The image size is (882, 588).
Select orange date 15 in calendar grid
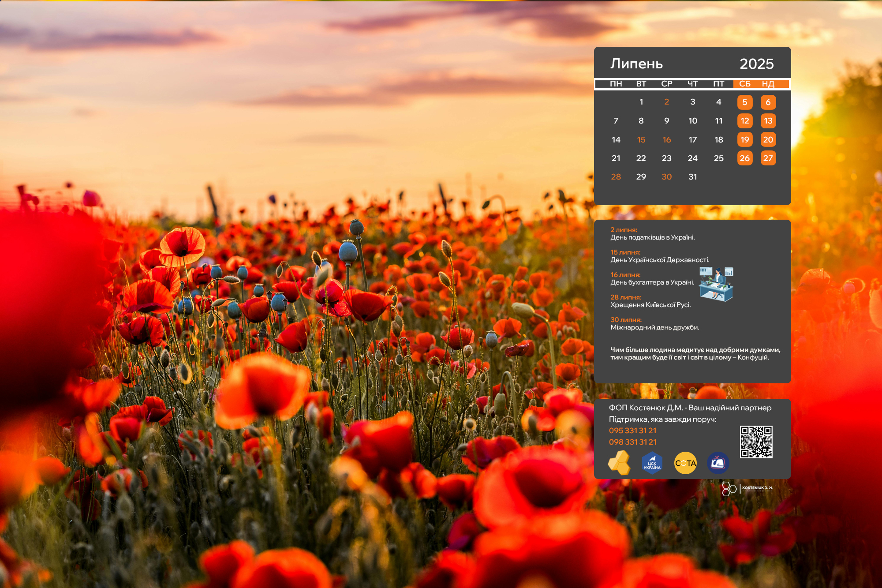(641, 140)
